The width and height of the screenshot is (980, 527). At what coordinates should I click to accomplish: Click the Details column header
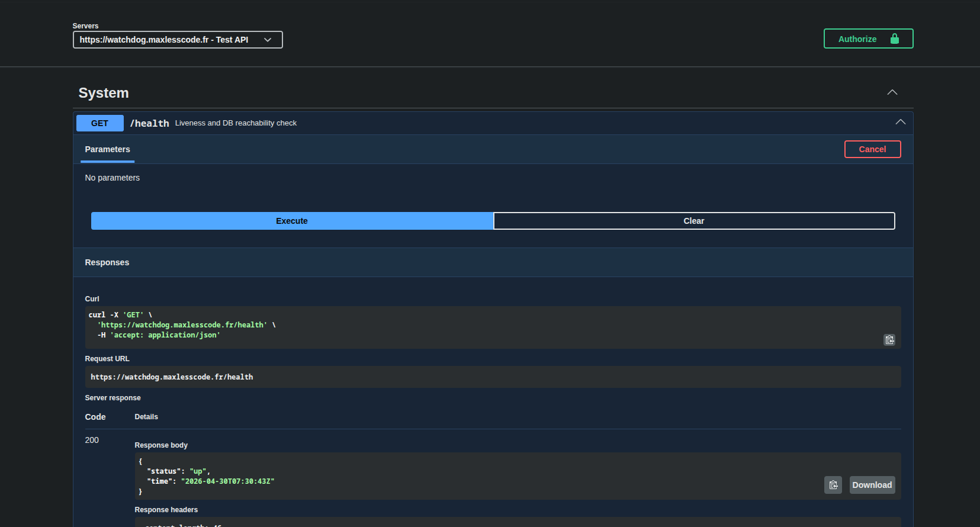[146, 417]
